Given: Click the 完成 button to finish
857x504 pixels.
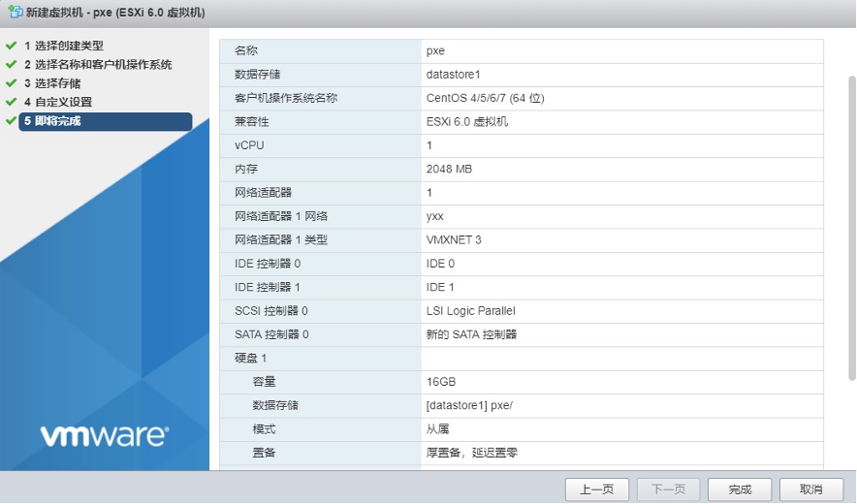Looking at the screenshot, I should (x=740, y=489).
